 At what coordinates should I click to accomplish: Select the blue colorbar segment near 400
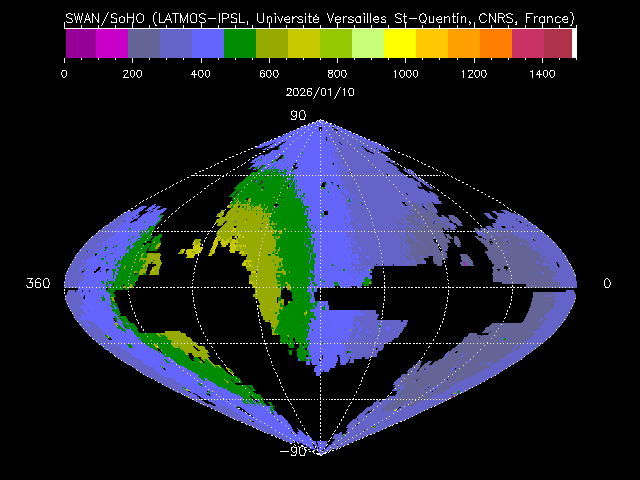(208, 43)
